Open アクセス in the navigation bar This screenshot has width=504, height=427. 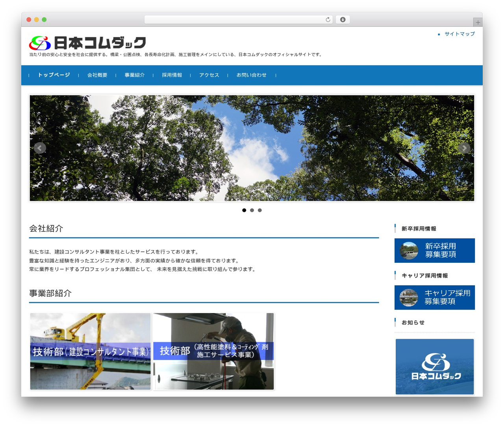209,75
